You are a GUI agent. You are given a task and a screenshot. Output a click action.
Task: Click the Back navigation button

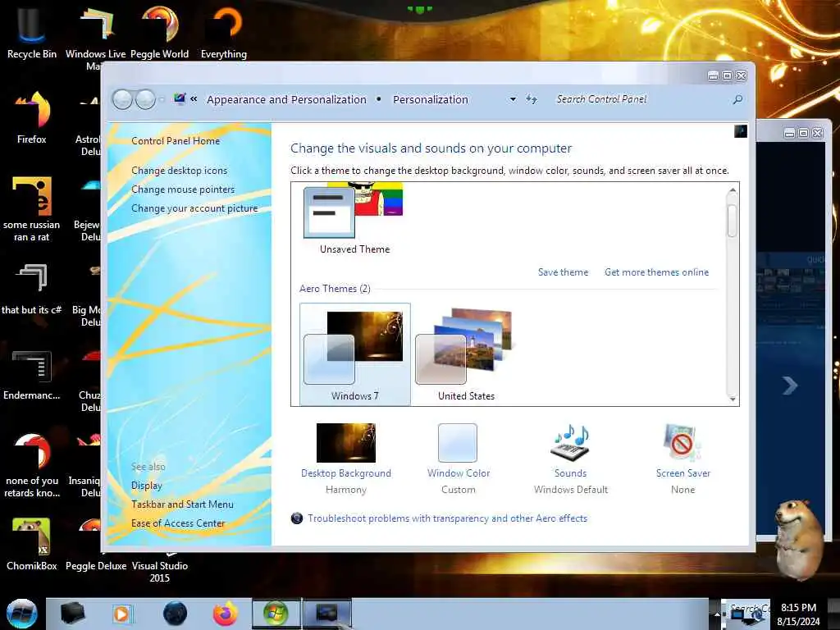[x=122, y=99]
